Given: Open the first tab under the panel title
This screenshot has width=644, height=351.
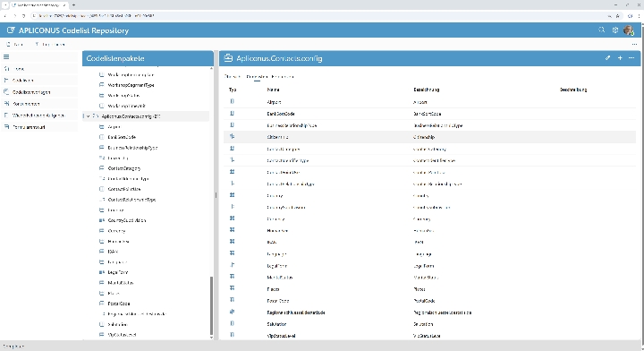Looking at the screenshot, I should tap(233, 76).
